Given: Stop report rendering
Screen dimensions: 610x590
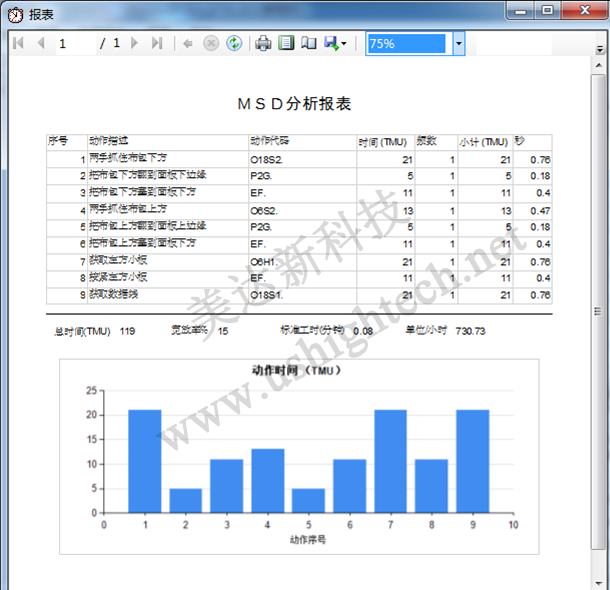Looking at the screenshot, I should (211, 44).
